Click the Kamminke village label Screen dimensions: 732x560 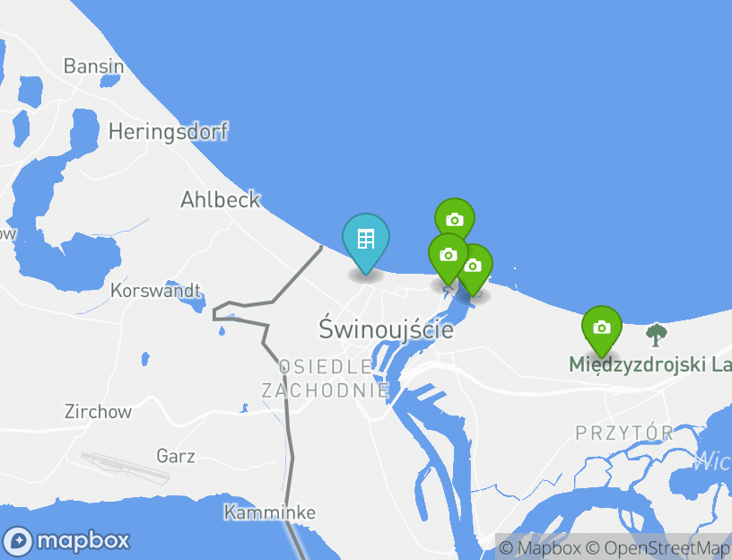pos(270,512)
